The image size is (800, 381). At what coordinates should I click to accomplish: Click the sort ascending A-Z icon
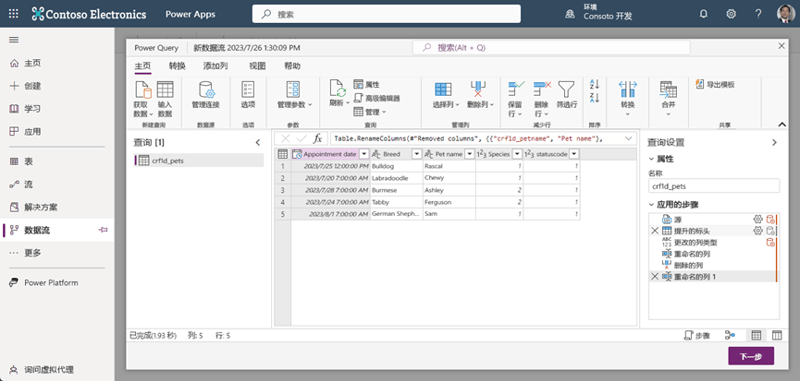click(594, 85)
